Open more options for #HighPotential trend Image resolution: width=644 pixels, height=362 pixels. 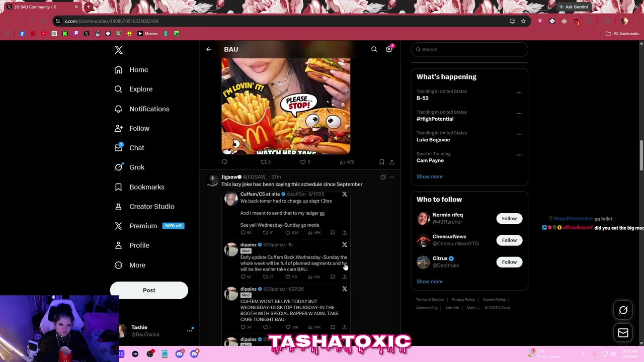519,114
